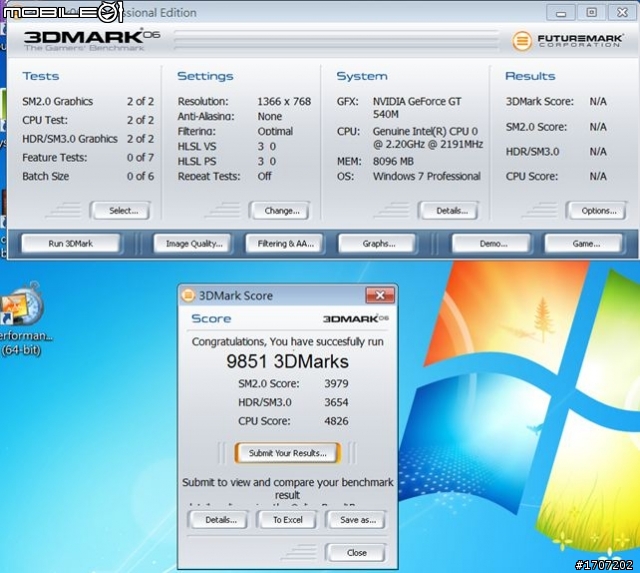This screenshot has width=640, height=573.
Task: Click the 3DMark Score dialog title icon
Action: [x=188, y=295]
